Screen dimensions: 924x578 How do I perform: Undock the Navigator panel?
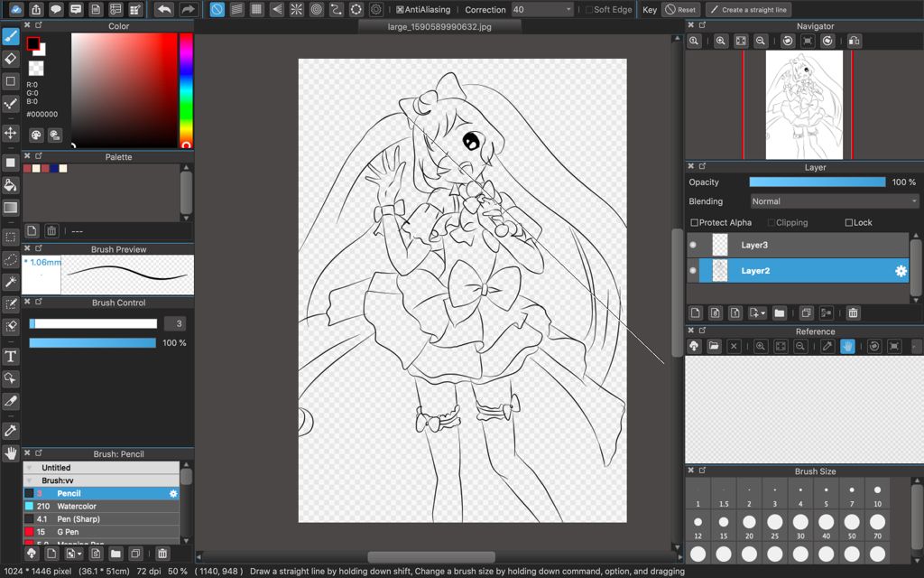702,25
